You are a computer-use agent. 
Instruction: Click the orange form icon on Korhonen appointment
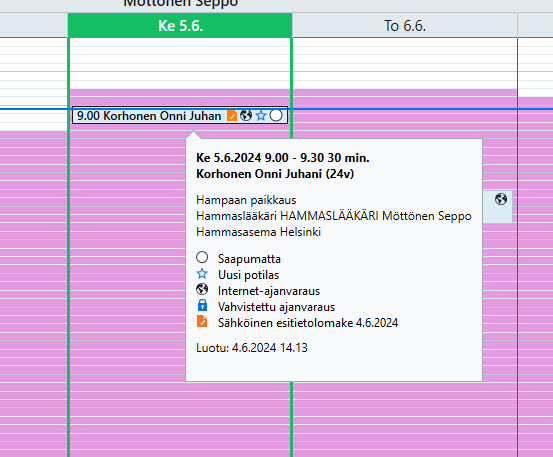click(x=232, y=115)
